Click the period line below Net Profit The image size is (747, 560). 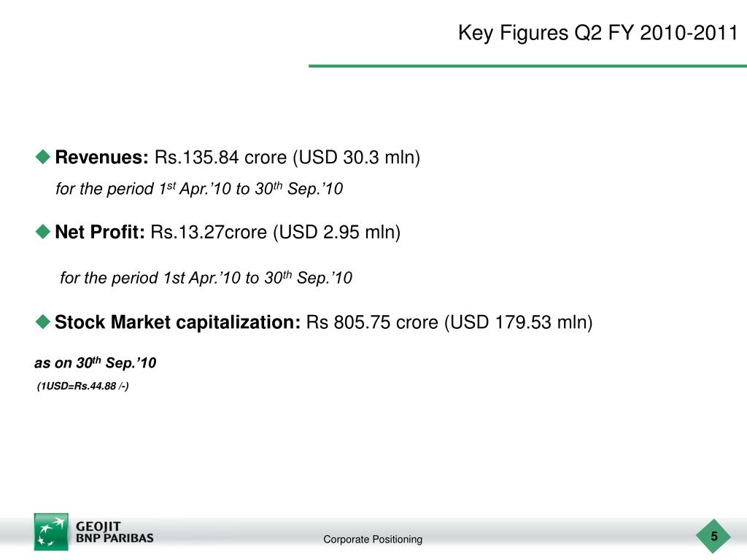[206, 278]
